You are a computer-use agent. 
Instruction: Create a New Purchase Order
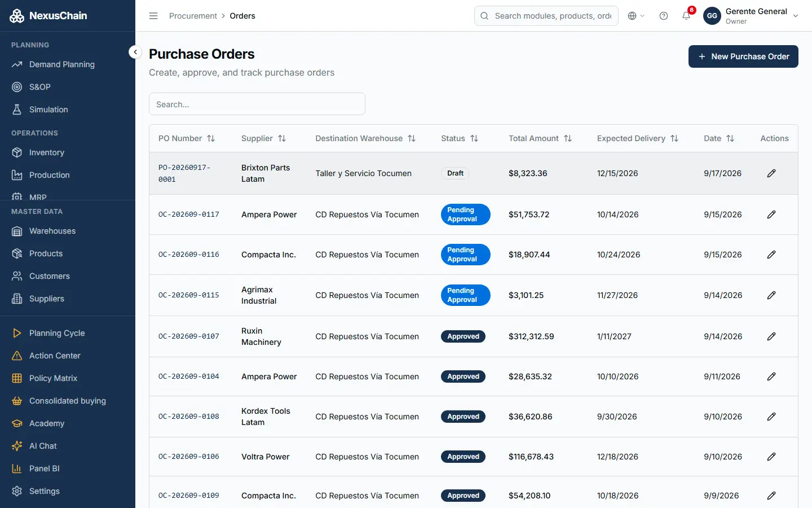(x=743, y=56)
